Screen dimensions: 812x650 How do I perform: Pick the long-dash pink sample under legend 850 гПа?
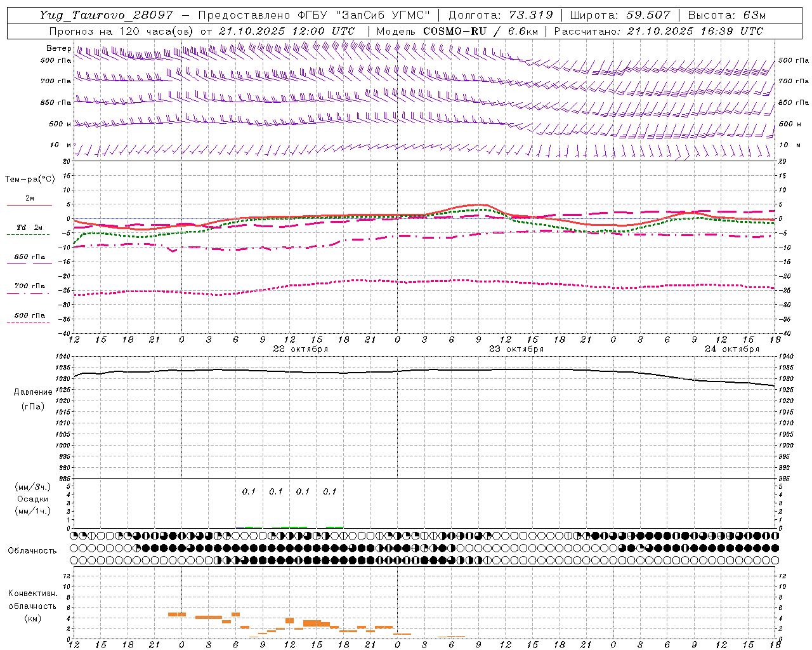[29, 264]
